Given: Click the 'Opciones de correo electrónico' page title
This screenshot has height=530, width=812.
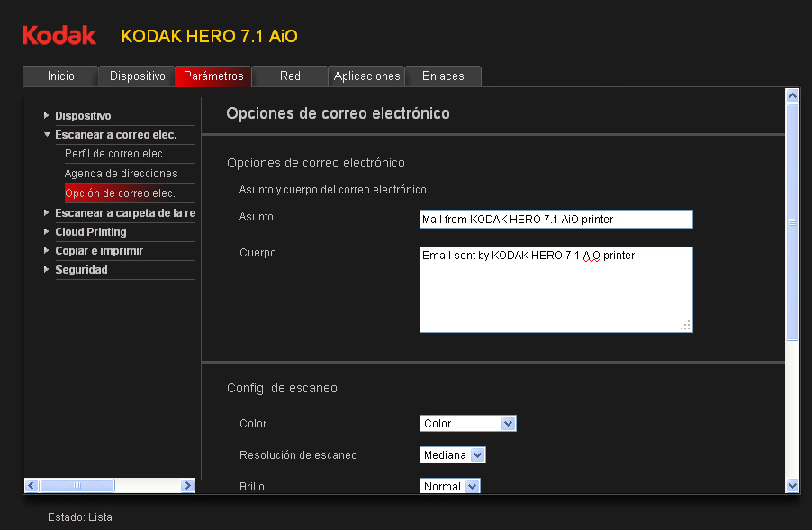Looking at the screenshot, I should pos(338,113).
